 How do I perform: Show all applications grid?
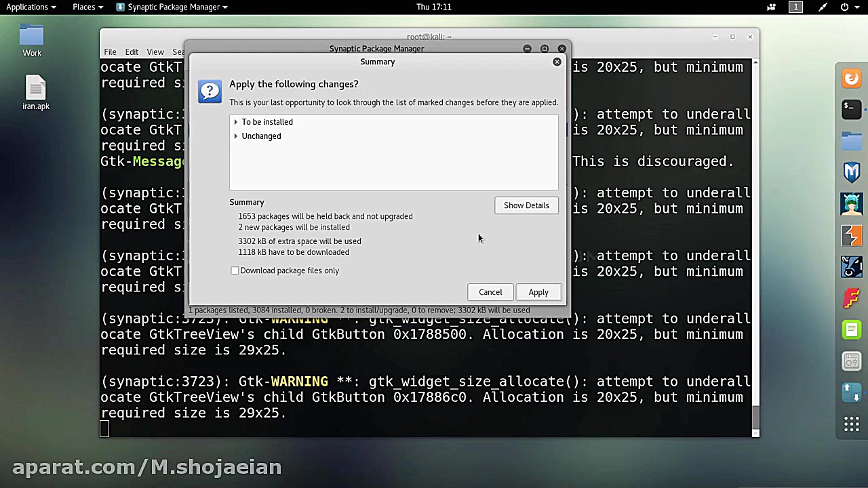(x=851, y=425)
